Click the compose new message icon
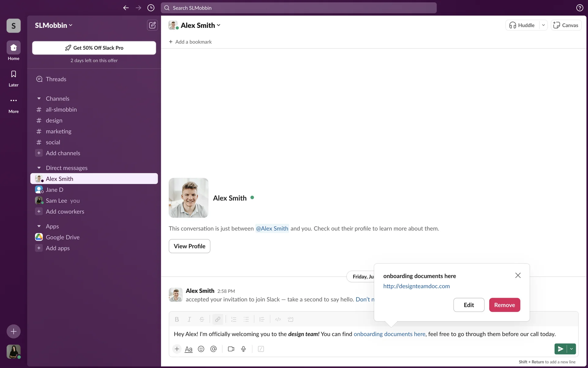588x368 pixels. [x=152, y=25]
